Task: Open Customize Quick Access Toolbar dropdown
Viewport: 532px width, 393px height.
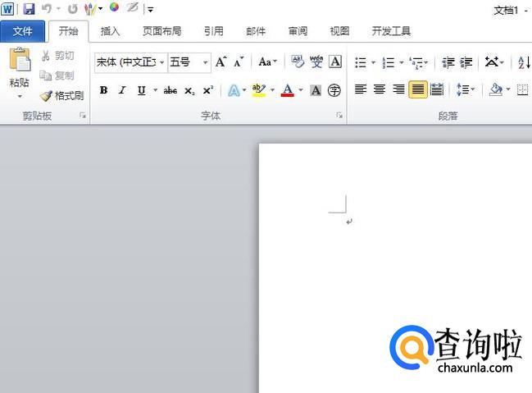Action: coord(150,10)
